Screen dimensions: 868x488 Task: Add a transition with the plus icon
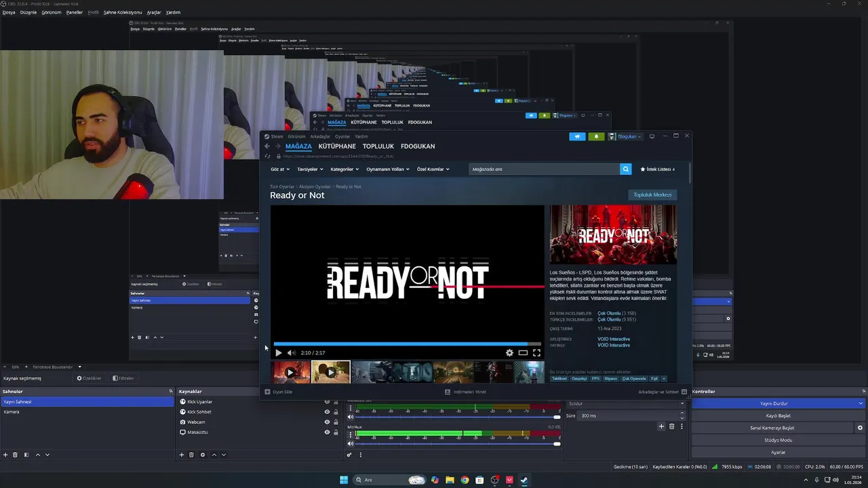point(662,426)
